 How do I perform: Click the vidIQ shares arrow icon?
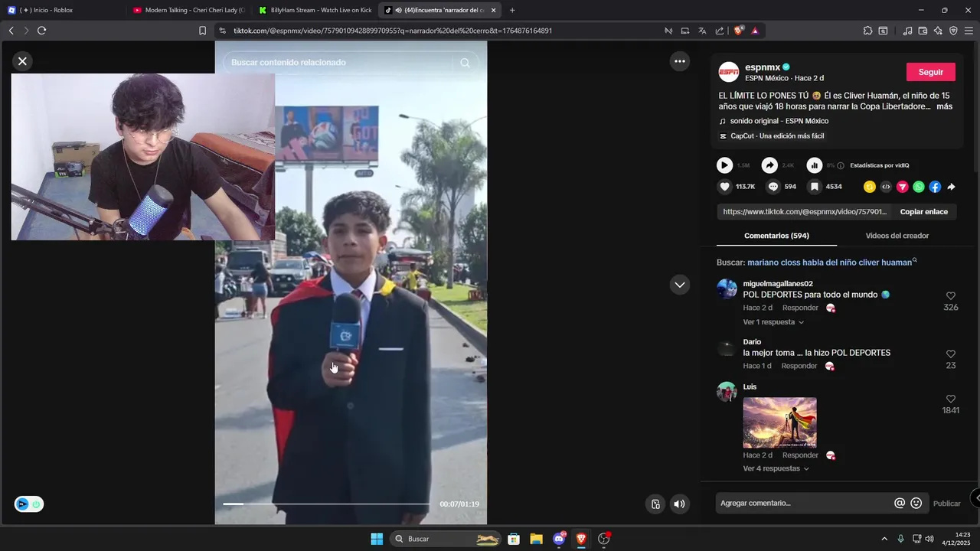tap(769, 165)
